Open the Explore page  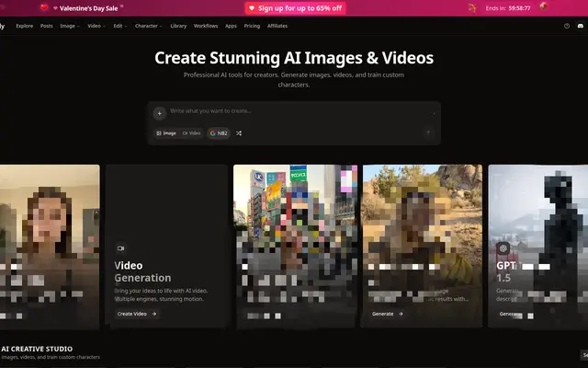[25, 26]
